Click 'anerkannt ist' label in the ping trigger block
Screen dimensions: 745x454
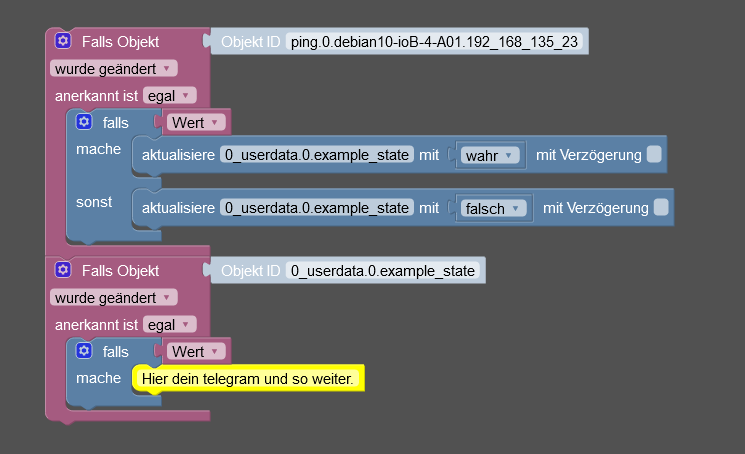pyautogui.click(x=96, y=96)
